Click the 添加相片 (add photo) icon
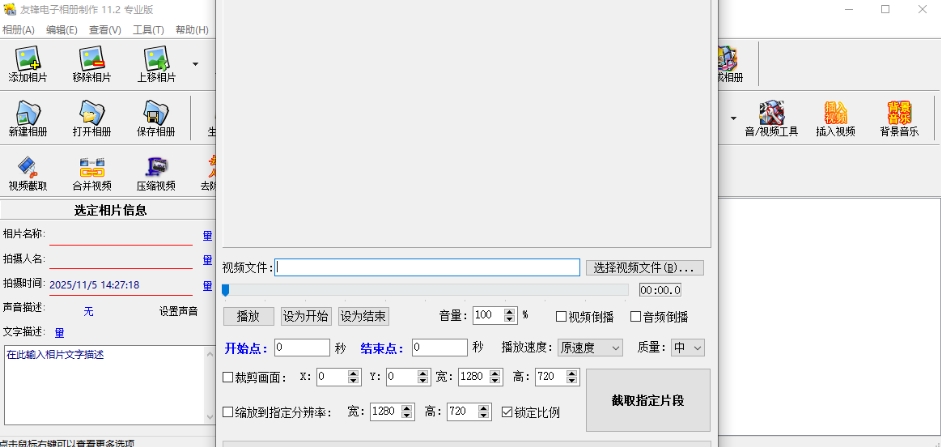941x447 pixels. click(28, 64)
